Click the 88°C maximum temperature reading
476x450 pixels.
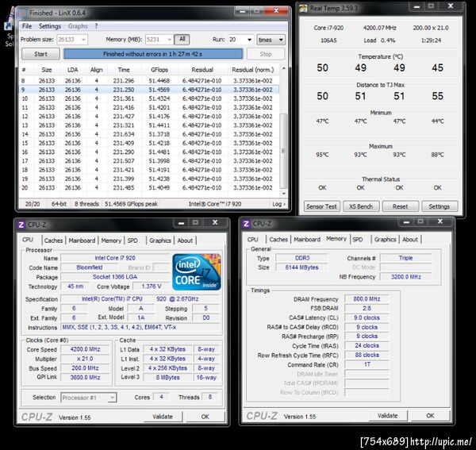click(437, 155)
